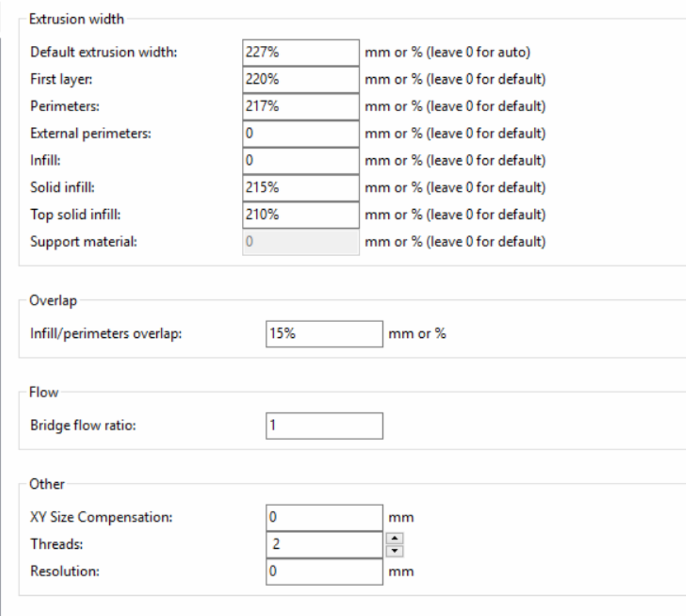Click the Other section heading

tap(43, 484)
